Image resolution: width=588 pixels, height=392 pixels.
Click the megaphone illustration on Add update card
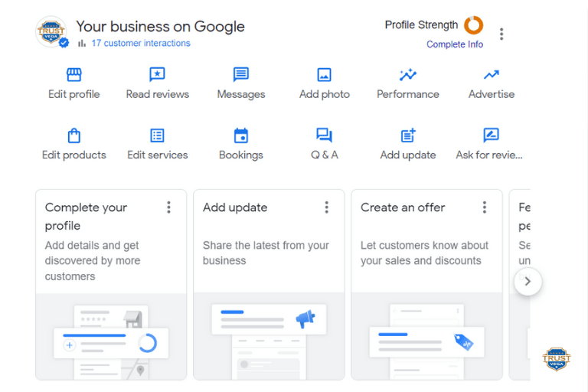coord(305,318)
